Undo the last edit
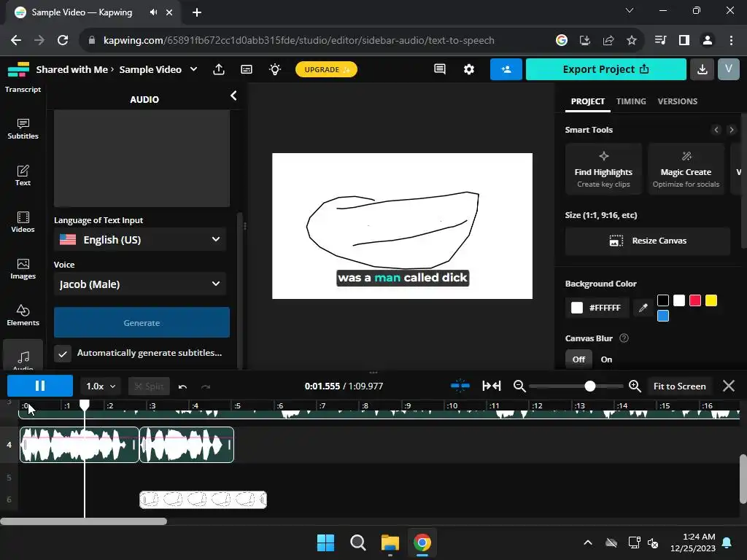 pos(182,386)
